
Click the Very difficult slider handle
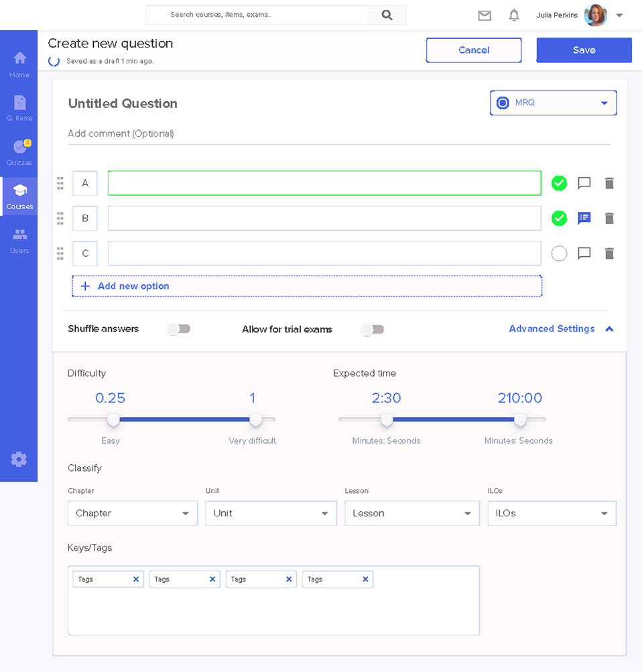coord(256,420)
